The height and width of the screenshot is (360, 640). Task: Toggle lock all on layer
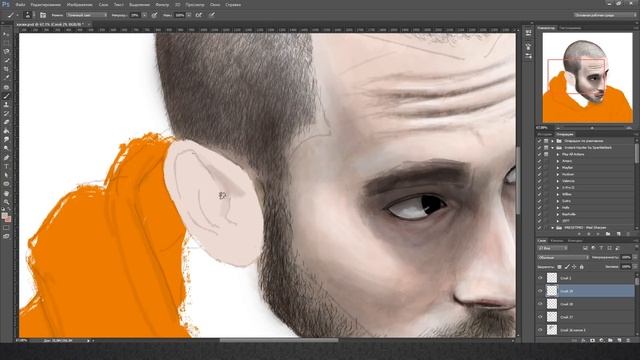click(x=582, y=267)
